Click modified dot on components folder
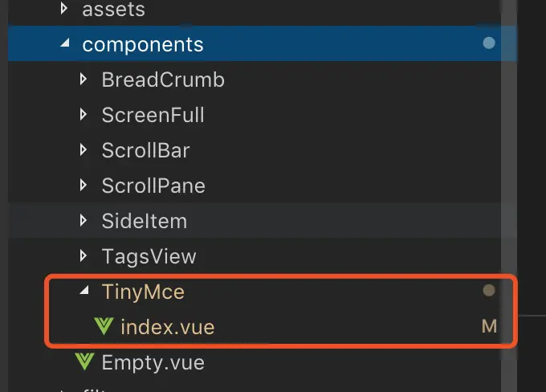The height and width of the screenshot is (392, 546). (x=488, y=43)
